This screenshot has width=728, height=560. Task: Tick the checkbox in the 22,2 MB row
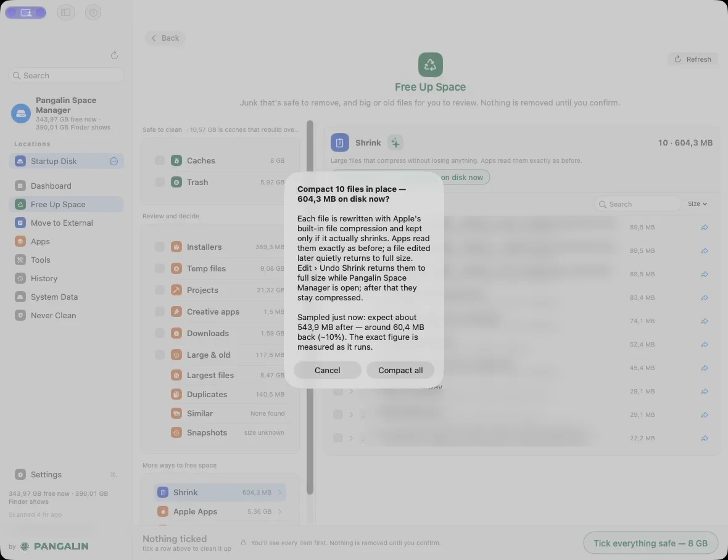[x=338, y=437]
